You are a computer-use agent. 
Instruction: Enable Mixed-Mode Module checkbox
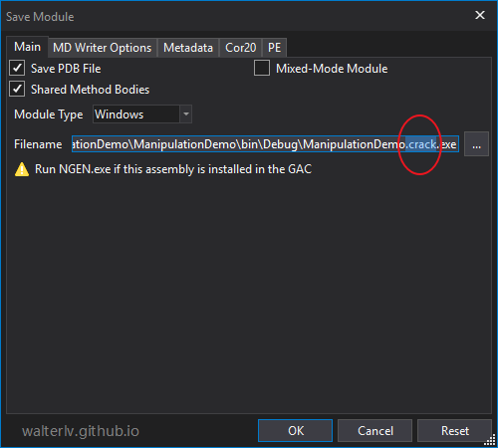pos(262,68)
